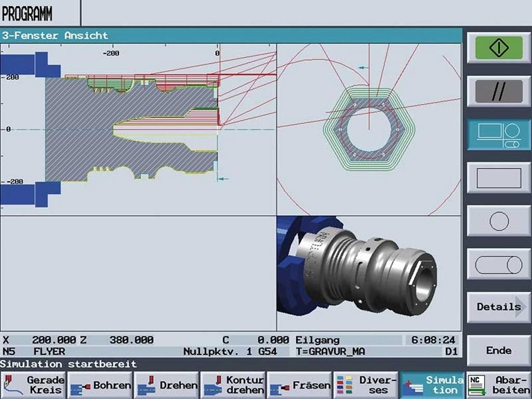Switch to the front view circle icon
The image size is (532, 399).
click(499, 221)
